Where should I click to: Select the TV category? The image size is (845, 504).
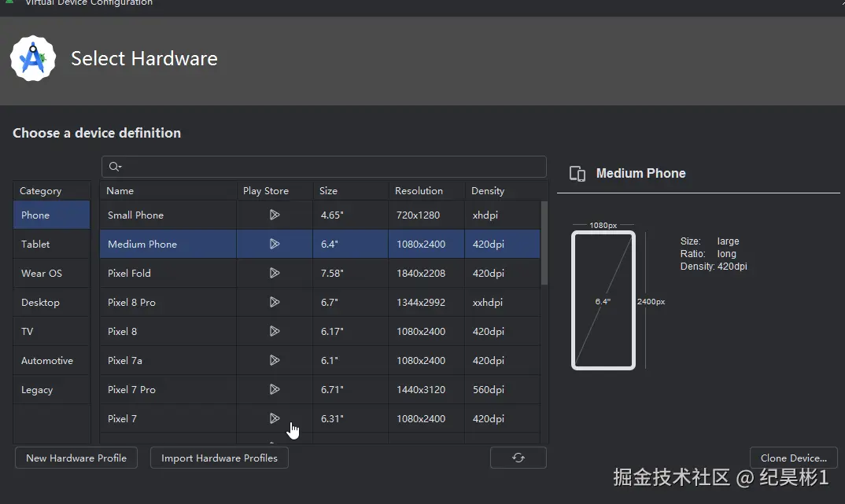tap(52, 331)
